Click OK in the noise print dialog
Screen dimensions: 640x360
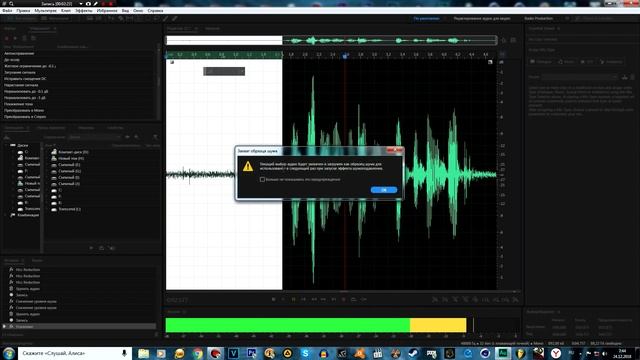[384, 190]
